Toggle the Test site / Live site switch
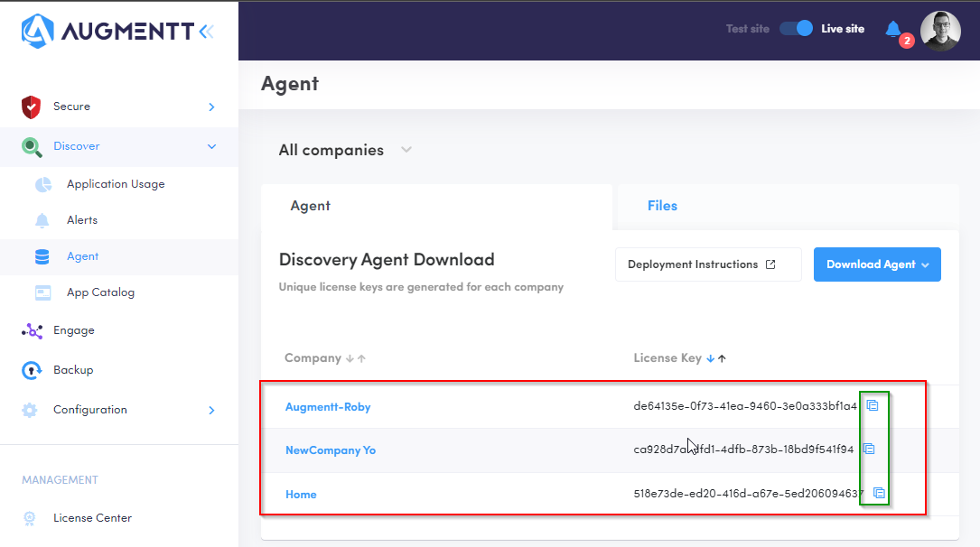980x547 pixels. (x=796, y=29)
